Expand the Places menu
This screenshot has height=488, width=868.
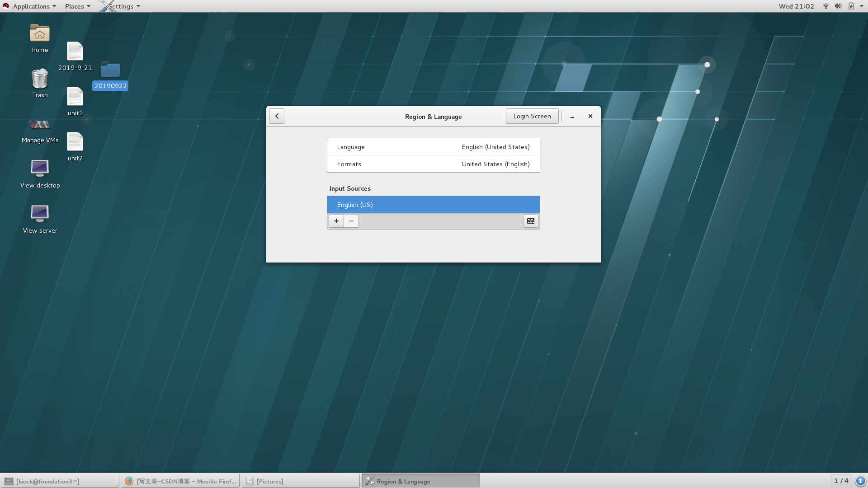(77, 6)
